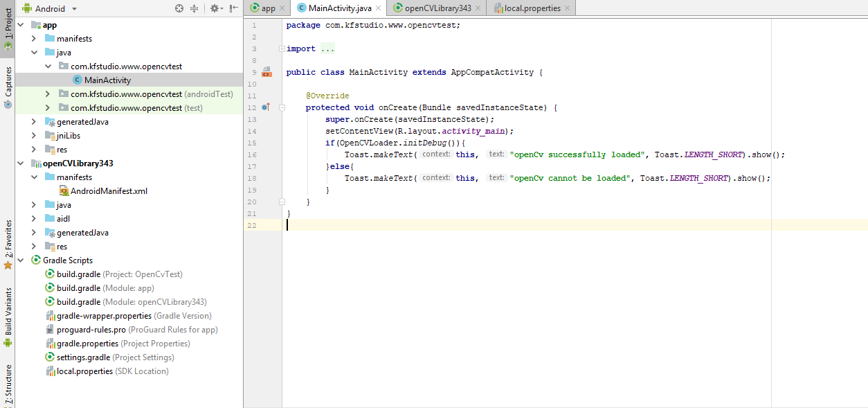Click the scroll from source target icon

(179, 8)
